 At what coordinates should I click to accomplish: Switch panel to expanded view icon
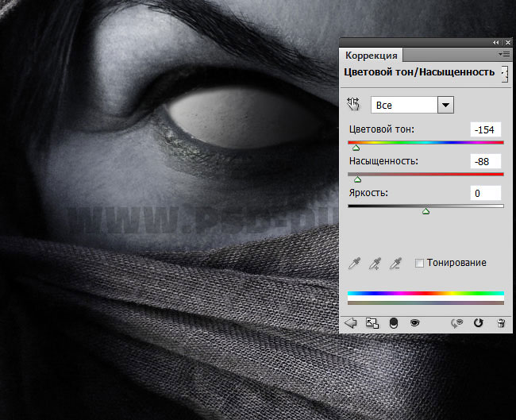[x=372, y=323]
